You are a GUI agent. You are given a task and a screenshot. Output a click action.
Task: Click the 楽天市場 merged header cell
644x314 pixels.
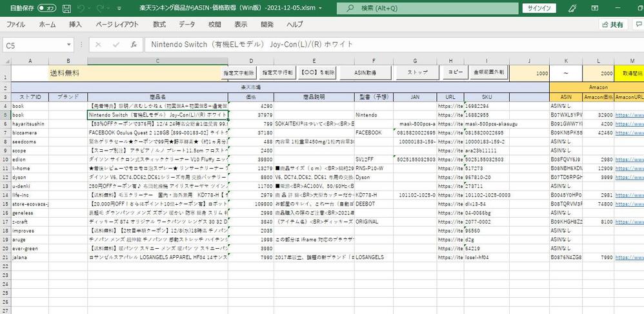[x=280, y=87]
